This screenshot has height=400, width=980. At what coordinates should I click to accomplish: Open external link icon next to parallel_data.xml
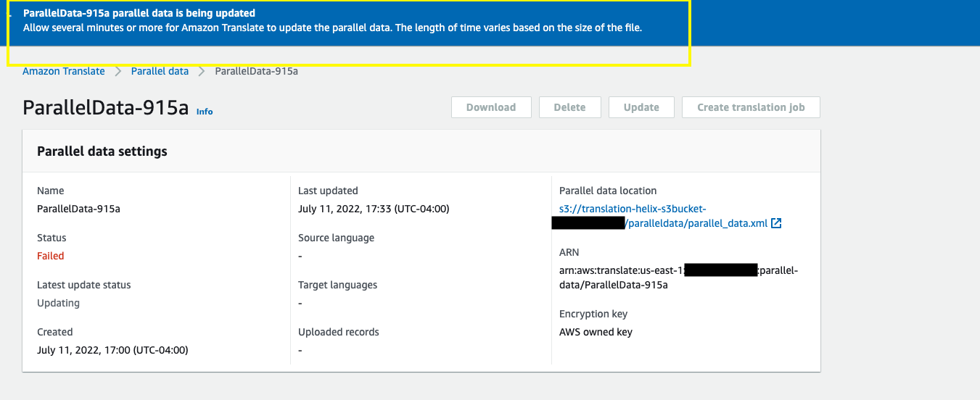[776, 223]
